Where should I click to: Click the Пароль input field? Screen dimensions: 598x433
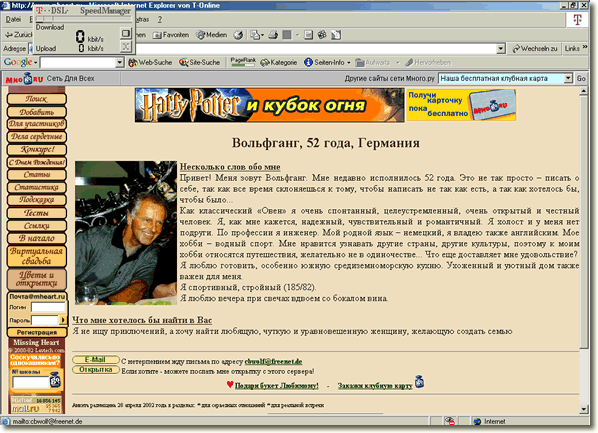tap(45, 320)
